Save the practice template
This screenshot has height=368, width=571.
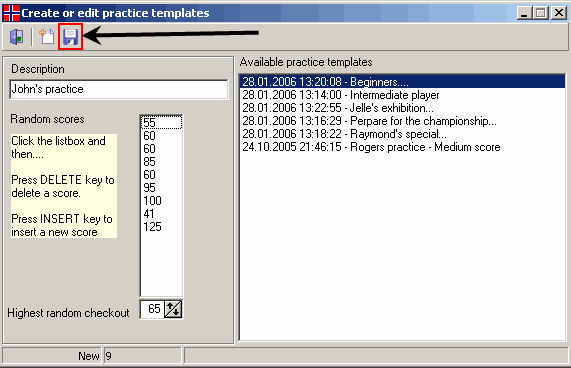point(70,37)
